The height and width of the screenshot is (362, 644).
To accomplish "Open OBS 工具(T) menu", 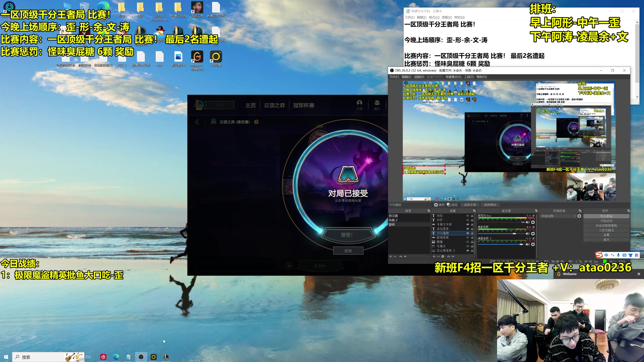I will coord(469,77).
